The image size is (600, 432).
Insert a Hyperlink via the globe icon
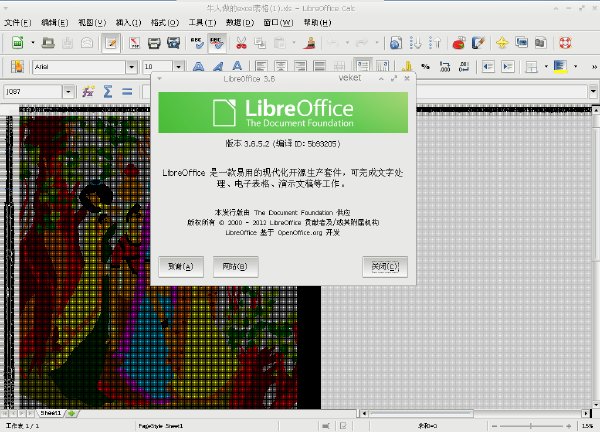396,42
